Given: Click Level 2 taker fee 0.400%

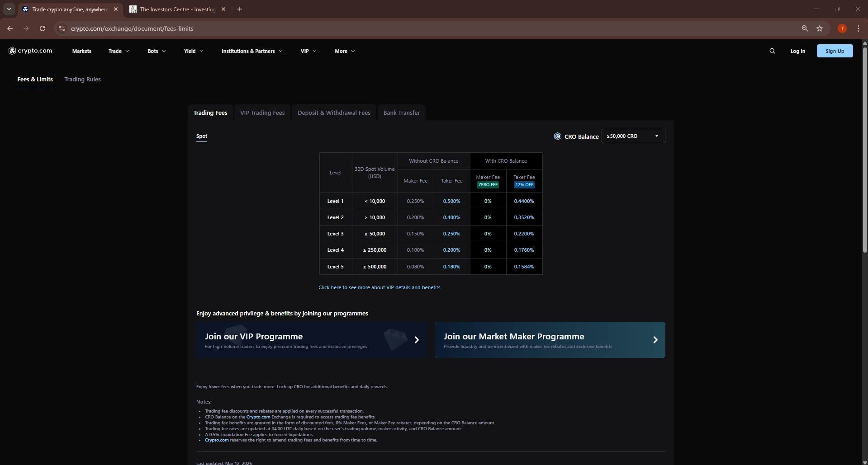Looking at the screenshot, I should click(x=451, y=217).
